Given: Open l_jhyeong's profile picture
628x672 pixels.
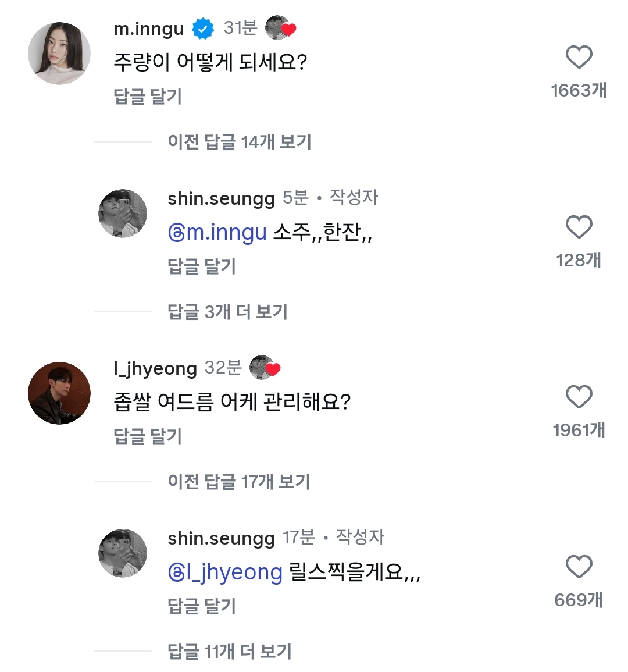Looking at the screenshot, I should pyautogui.click(x=59, y=393).
